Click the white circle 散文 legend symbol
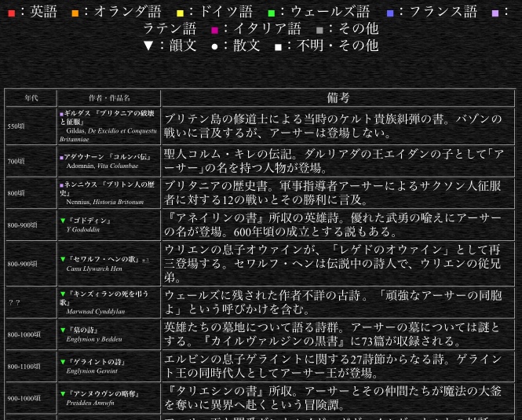 tap(214, 46)
